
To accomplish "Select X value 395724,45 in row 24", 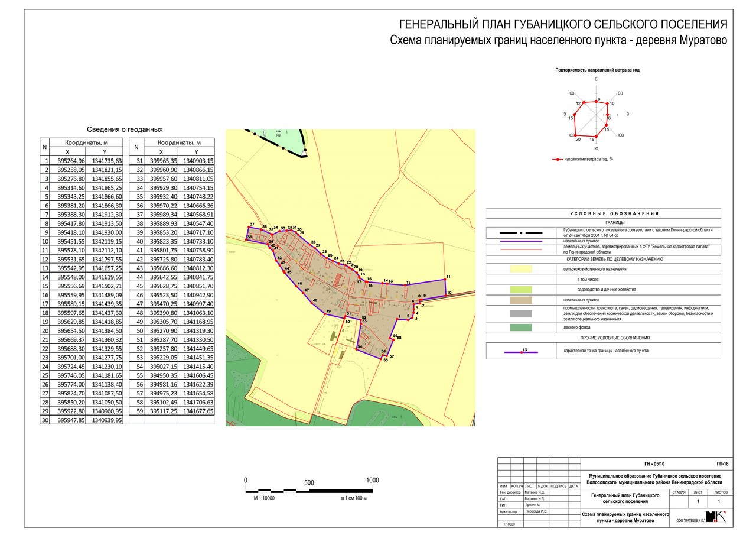I will (71, 366).
